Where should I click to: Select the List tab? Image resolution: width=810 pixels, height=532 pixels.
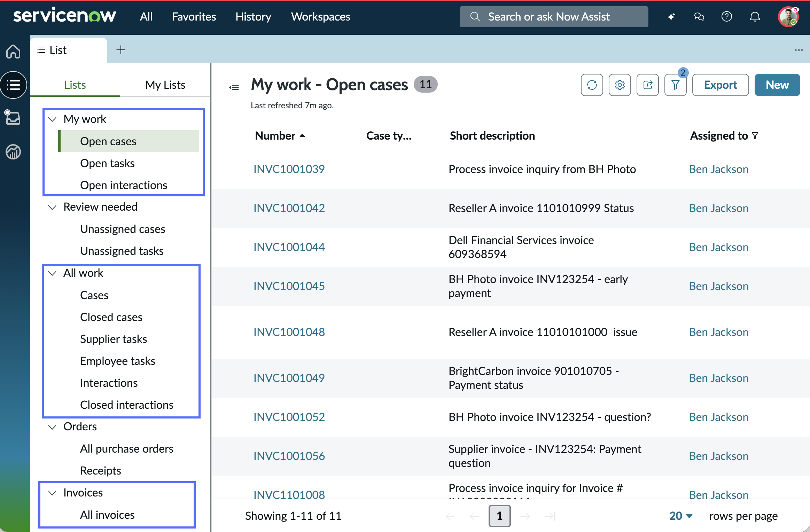(x=69, y=50)
